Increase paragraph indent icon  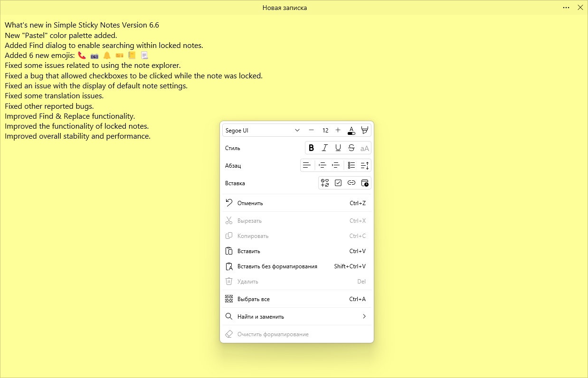336,165
